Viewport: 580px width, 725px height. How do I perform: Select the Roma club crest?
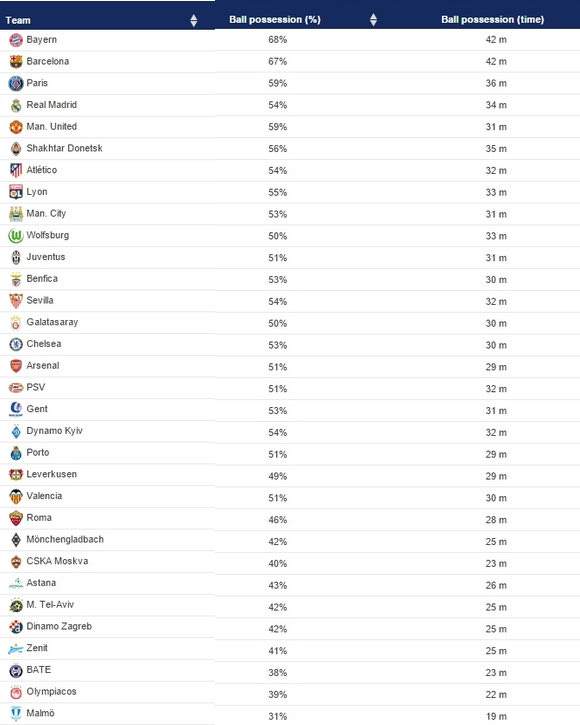16,518
